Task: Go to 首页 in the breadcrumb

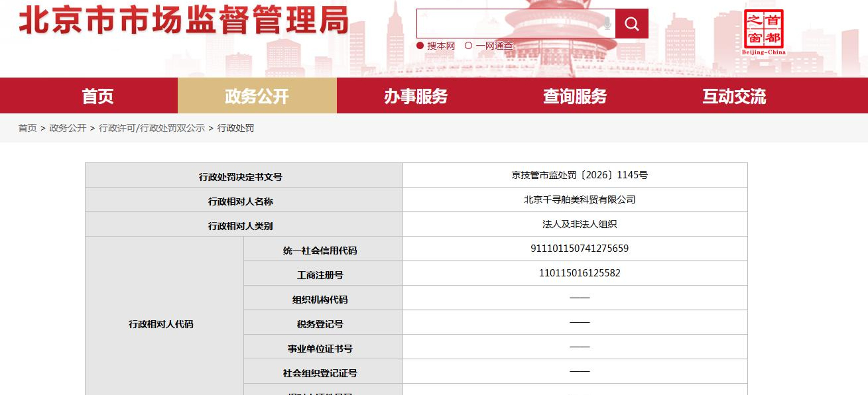Action: click(28, 128)
